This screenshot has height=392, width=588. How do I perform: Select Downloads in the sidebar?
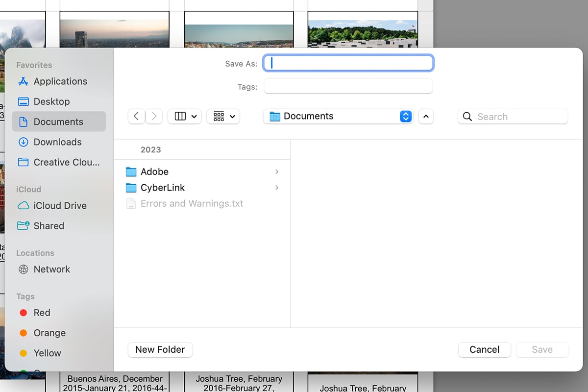tap(57, 142)
